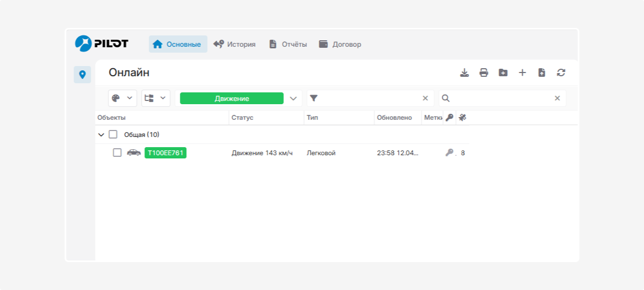Screen dimensions: 644x290
Task: Click the print icon
Action: coord(484,73)
